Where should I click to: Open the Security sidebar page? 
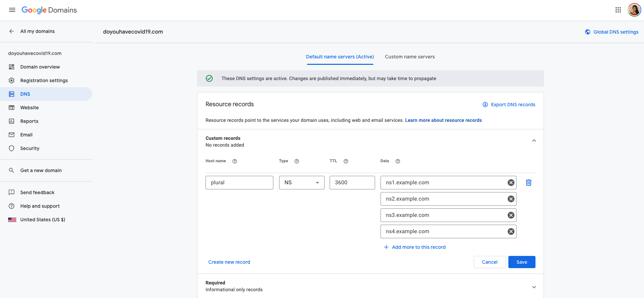[x=30, y=148]
